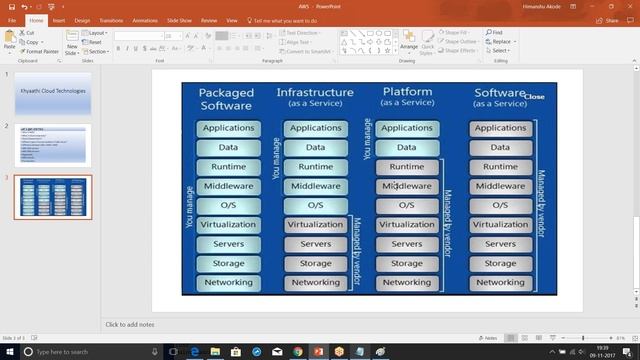
Task: Select slide 2 thumbnail
Action: click(x=53, y=145)
